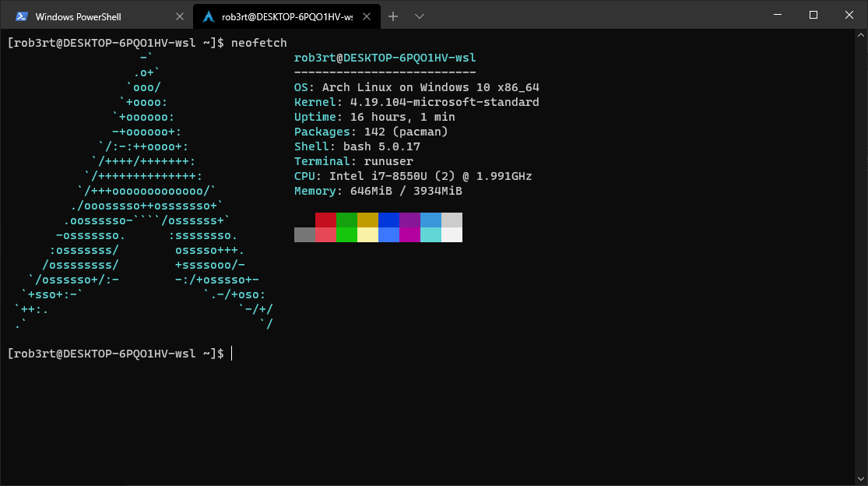Close the terminal window
Screen dimensions: 868x486
pos(849,15)
